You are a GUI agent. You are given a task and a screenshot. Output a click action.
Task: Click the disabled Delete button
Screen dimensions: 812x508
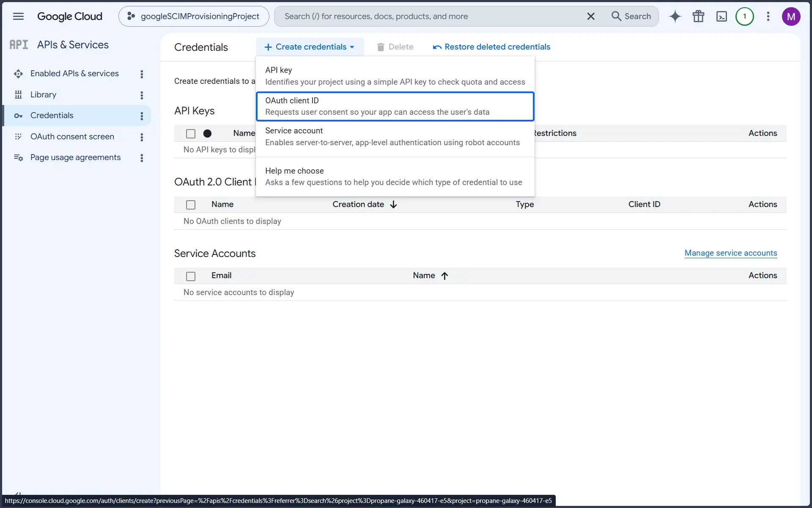tap(395, 47)
